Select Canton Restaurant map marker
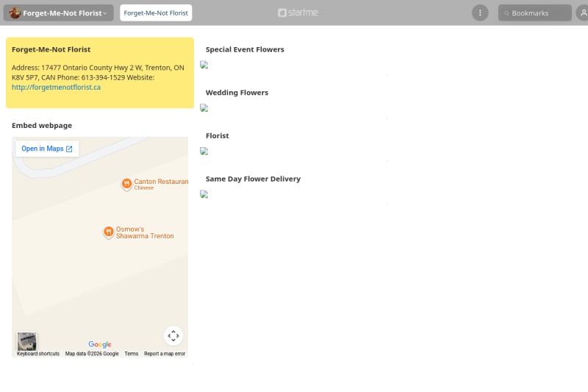 (x=126, y=183)
